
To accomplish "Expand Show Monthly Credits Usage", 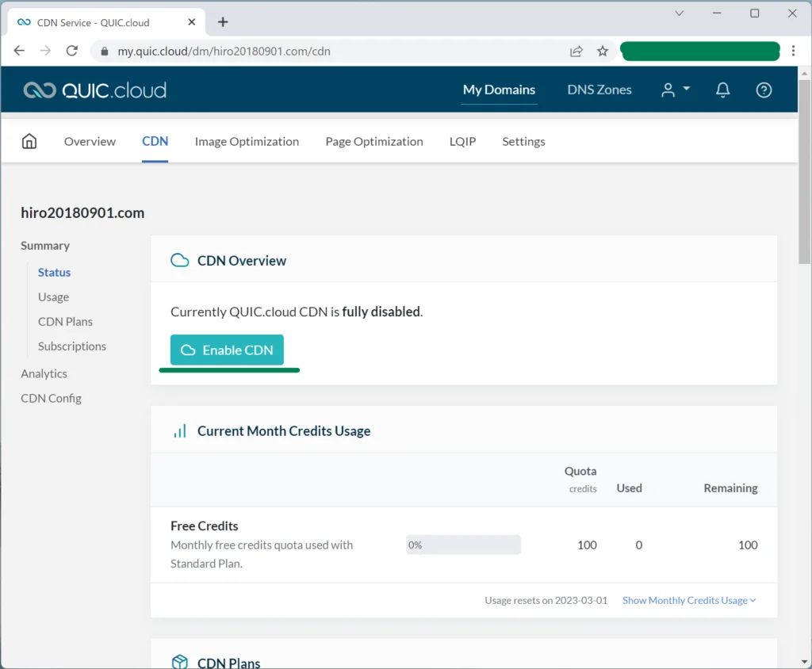I will click(x=689, y=600).
